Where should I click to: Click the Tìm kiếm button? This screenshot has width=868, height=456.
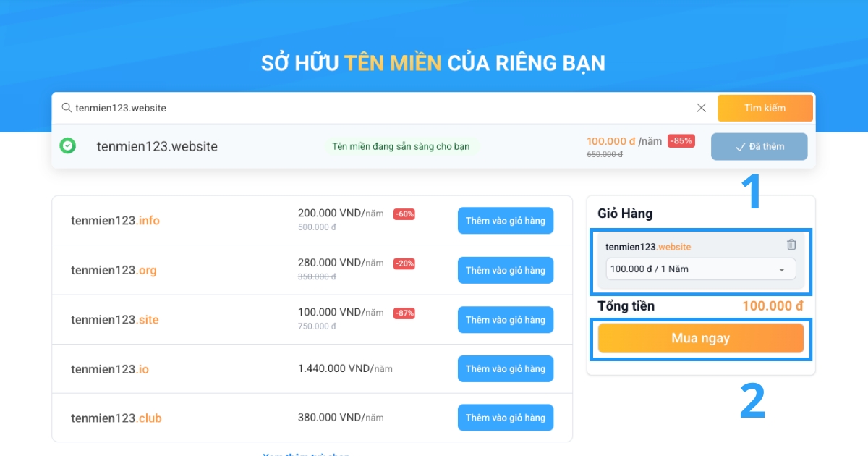coord(765,107)
